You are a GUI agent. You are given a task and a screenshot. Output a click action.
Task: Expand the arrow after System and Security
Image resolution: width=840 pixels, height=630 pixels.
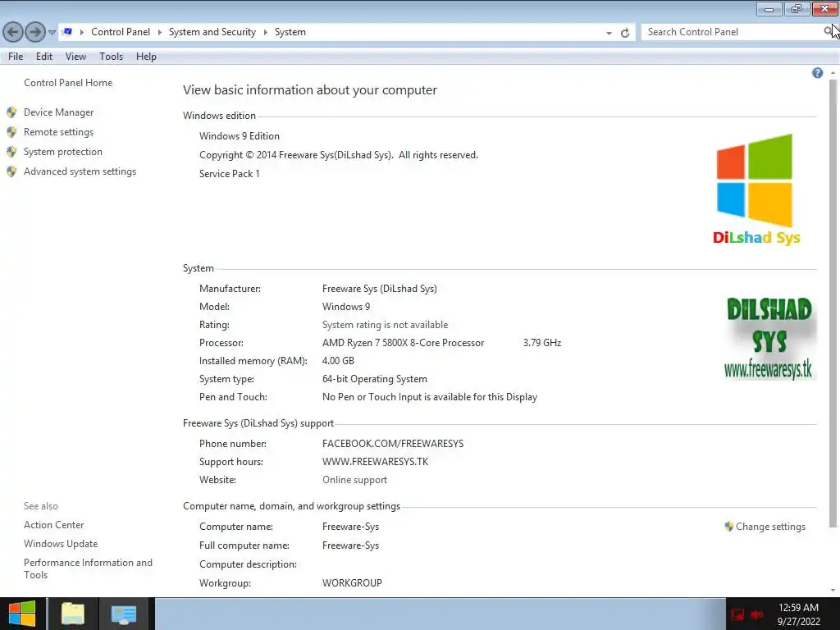(265, 32)
